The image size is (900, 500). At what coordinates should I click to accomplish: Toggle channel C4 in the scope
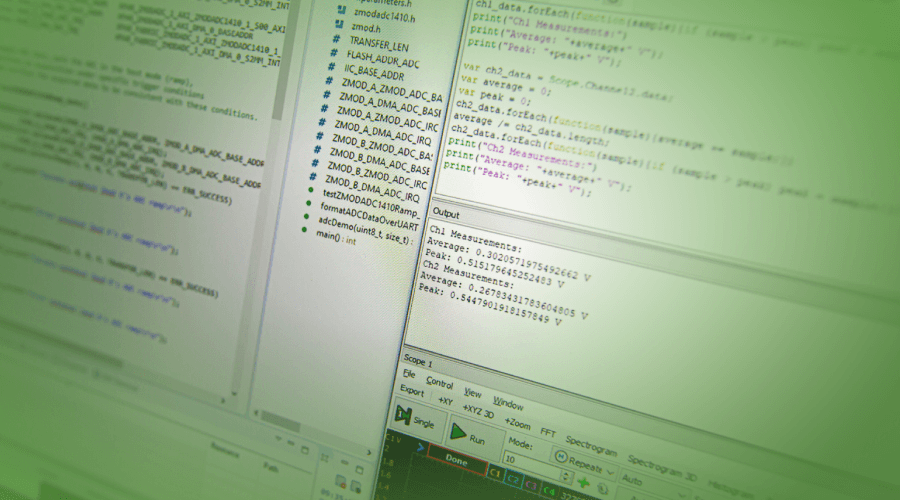click(548, 489)
